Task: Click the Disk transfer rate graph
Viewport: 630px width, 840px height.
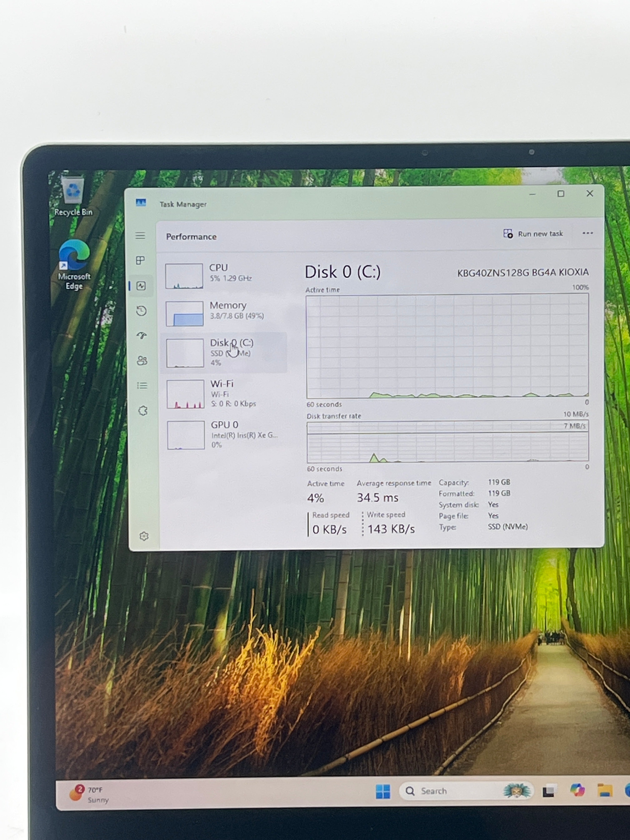Action: pyautogui.click(x=448, y=441)
